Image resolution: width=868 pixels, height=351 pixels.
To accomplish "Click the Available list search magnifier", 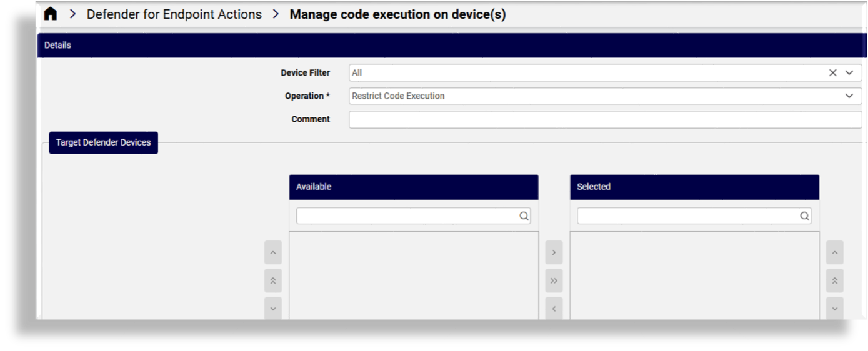I will [x=524, y=216].
